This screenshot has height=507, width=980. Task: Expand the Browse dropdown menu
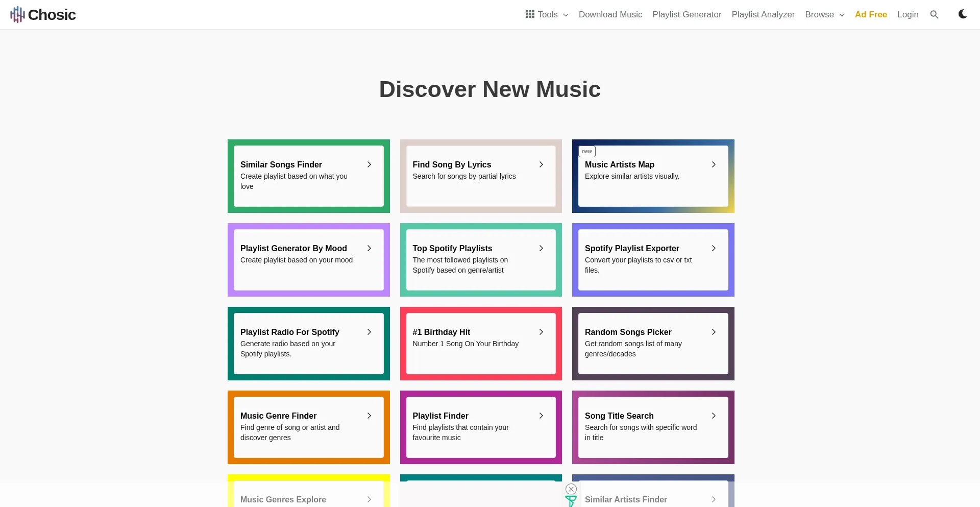pos(824,14)
